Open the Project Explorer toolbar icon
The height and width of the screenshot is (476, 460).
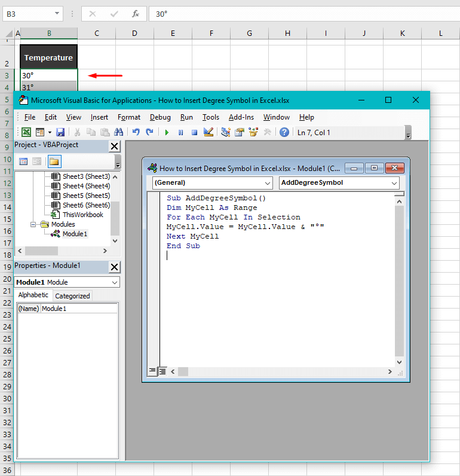[x=226, y=132]
